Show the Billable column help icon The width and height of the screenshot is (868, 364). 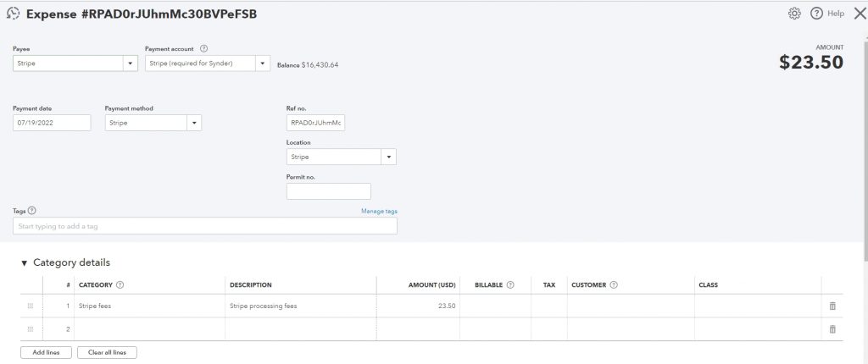coord(510,285)
